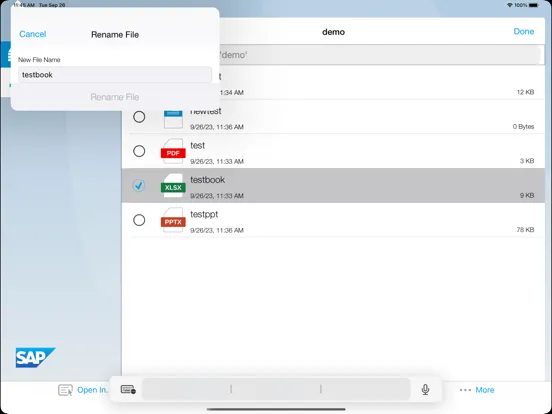Viewport: 552px width, 414px height.
Task: Click the 12 KB size text
Action: coord(525,92)
